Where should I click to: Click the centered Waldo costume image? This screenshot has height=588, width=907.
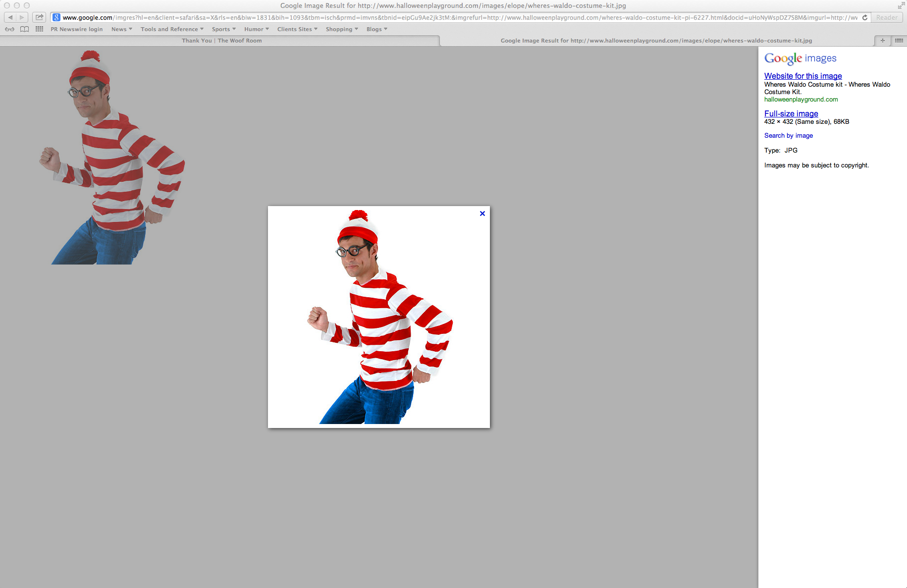[379, 317]
